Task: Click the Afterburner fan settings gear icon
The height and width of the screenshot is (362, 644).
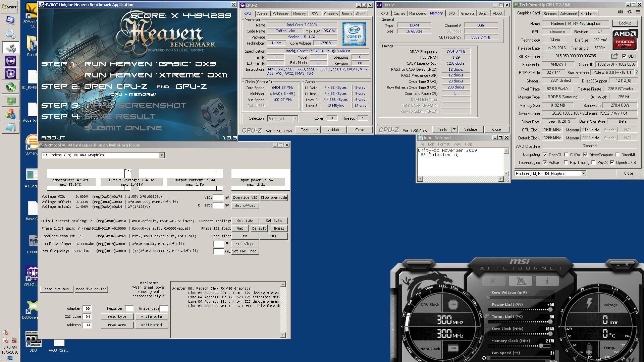Action: pos(484,358)
